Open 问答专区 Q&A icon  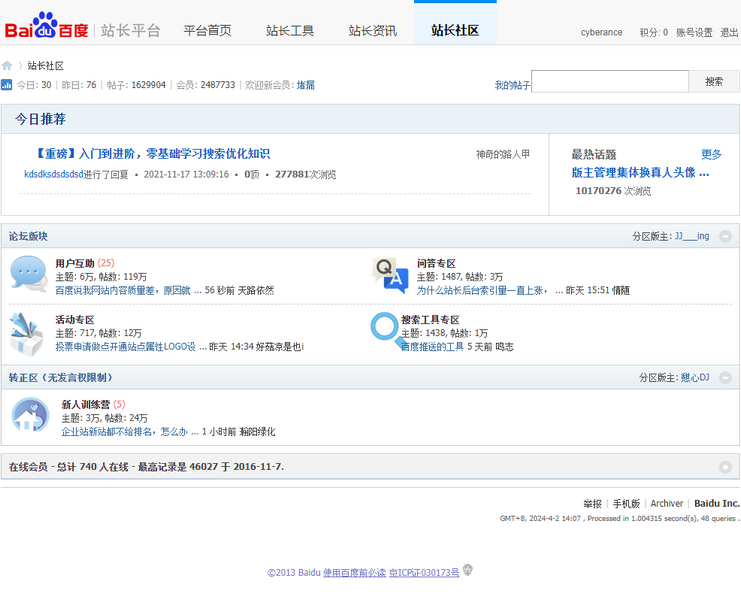390,275
